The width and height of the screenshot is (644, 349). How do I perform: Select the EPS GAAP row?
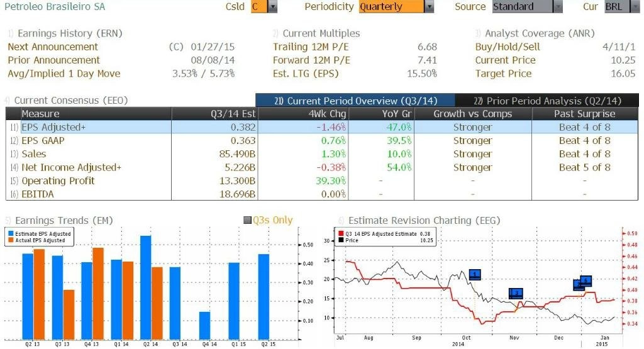pos(322,140)
